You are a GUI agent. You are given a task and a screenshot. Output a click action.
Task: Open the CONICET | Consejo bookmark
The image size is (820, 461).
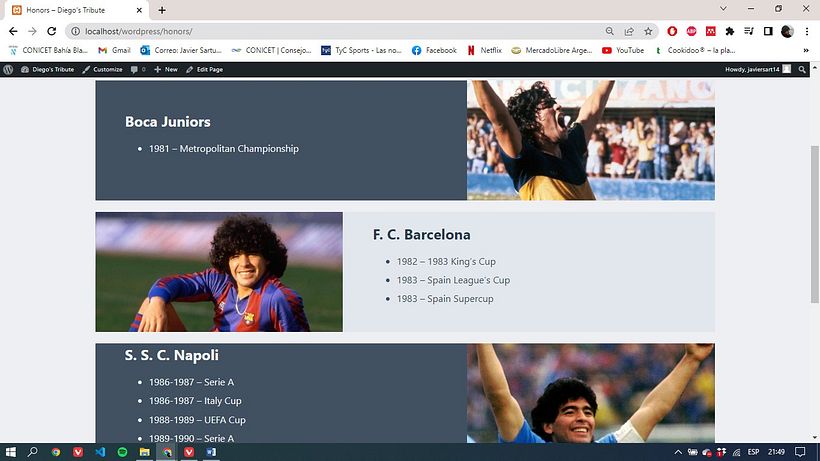click(x=271, y=50)
